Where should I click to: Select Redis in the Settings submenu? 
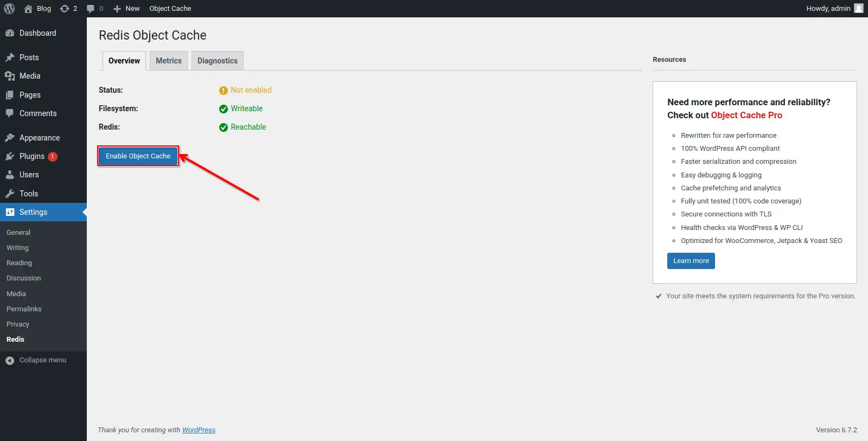coord(15,339)
